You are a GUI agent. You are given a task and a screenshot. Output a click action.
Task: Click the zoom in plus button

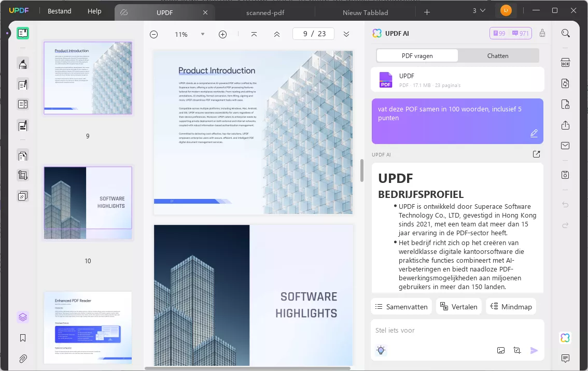pos(223,35)
